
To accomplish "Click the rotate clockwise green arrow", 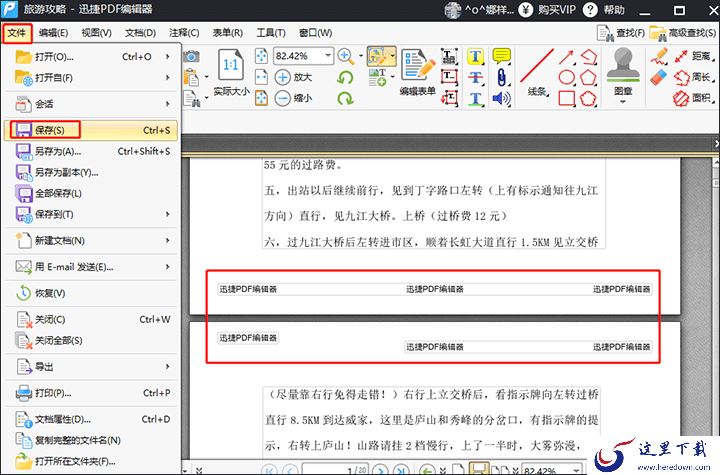I will point(345,98).
